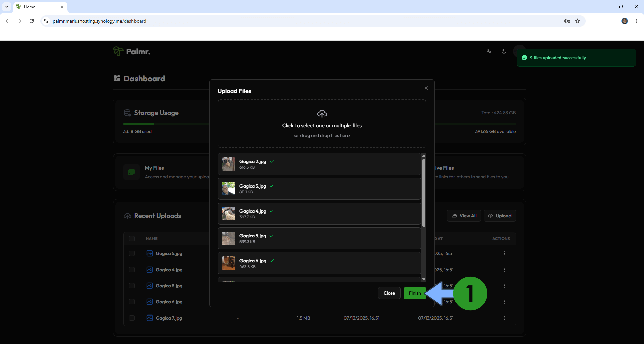Click the View All button
This screenshot has height=344, width=644.
pyautogui.click(x=464, y=216)
